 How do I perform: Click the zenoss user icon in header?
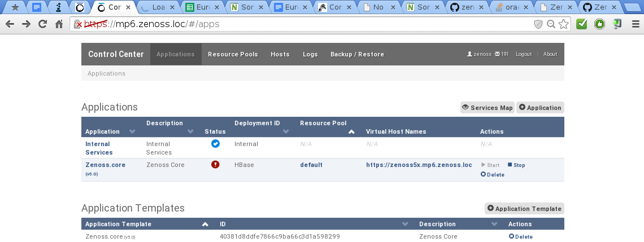pos(469,54)
